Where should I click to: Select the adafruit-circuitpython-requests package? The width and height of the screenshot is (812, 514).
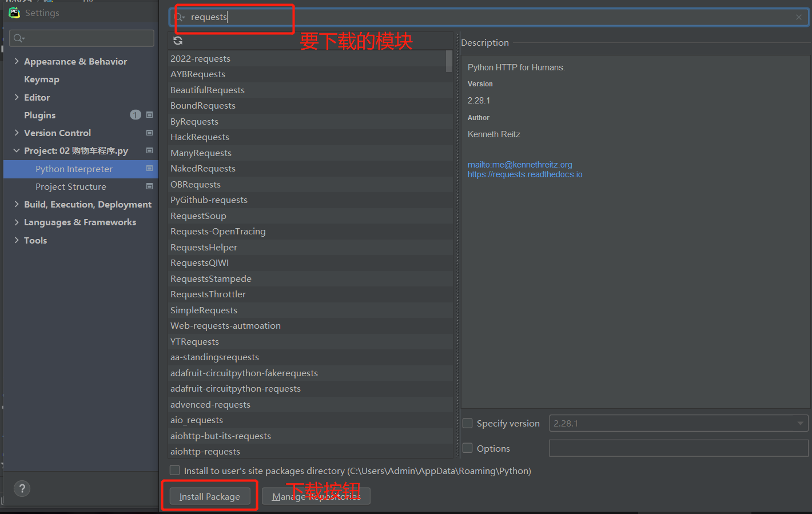click(x=311, y=389)
